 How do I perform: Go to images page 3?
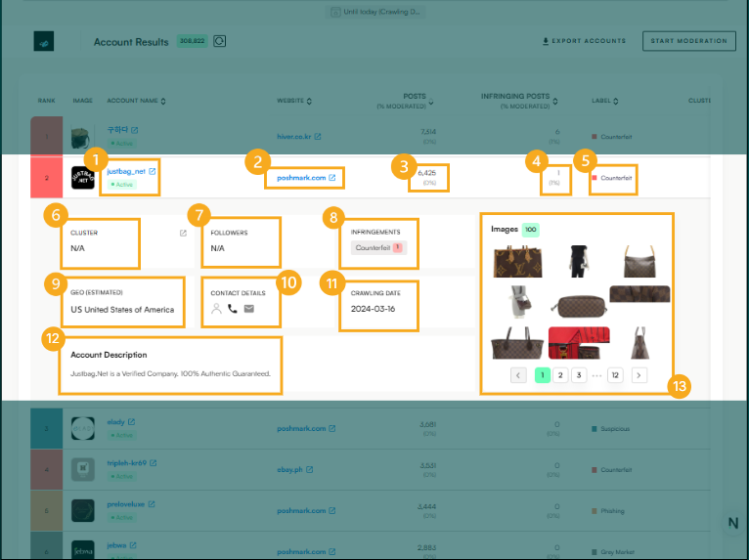(579, 375)
